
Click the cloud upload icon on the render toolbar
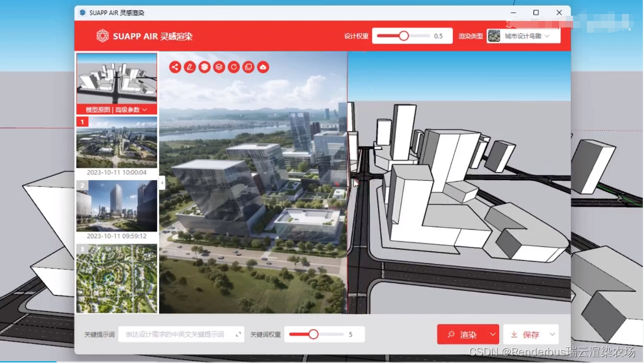click(263, 67)
